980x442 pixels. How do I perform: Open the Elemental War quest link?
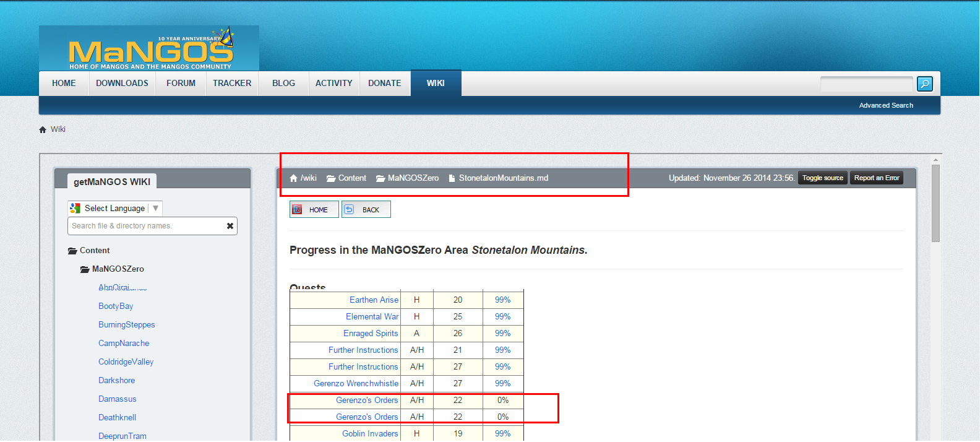[372, 316]
